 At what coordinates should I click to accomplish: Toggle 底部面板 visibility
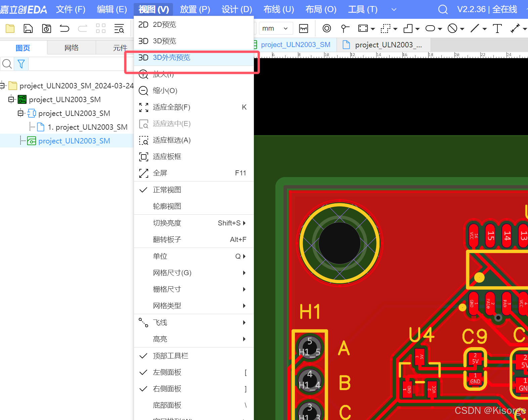(194, 405)
